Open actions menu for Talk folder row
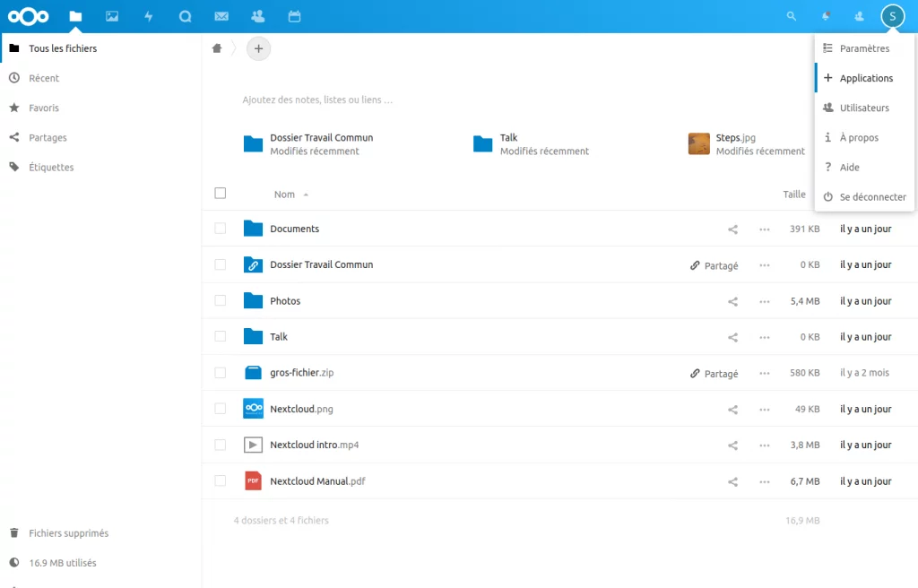 (765, 337)
